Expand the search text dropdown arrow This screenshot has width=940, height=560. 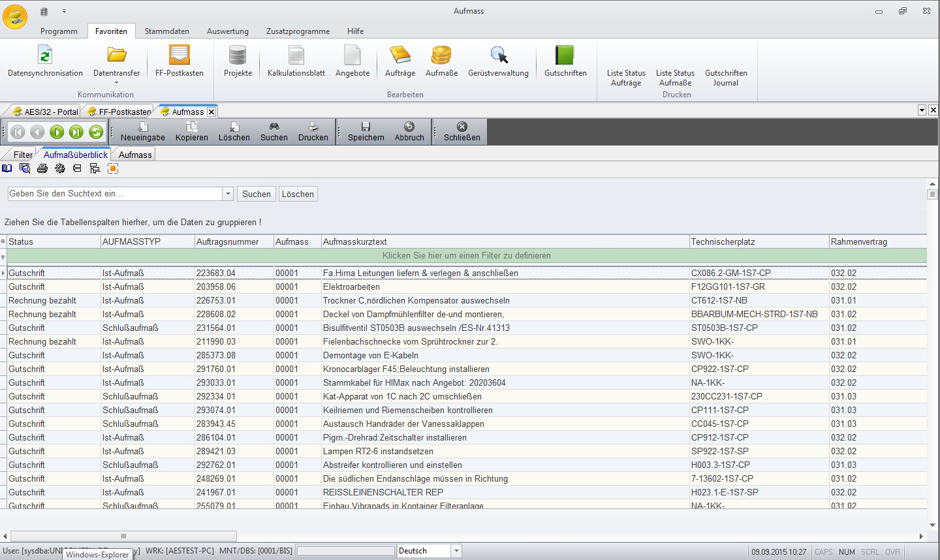point(228,194)
